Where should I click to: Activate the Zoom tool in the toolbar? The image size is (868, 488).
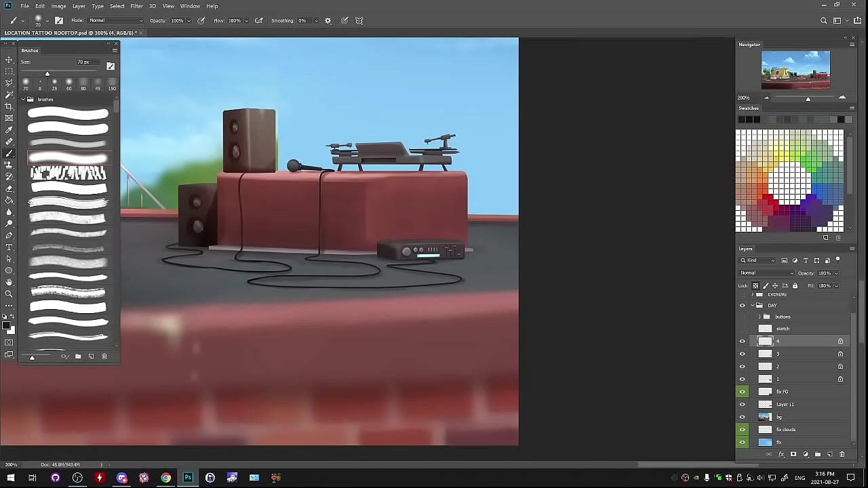tap(9, 294)
